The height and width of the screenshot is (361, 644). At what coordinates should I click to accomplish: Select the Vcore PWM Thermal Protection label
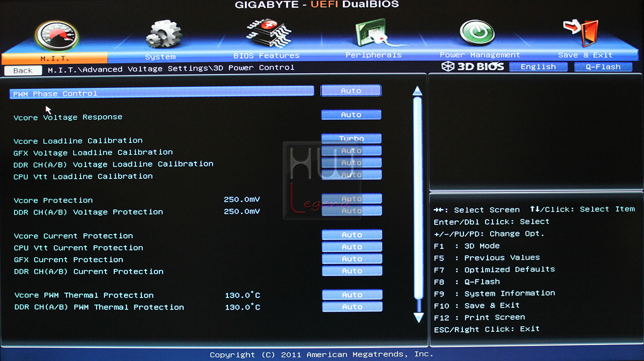click(84, 296)
